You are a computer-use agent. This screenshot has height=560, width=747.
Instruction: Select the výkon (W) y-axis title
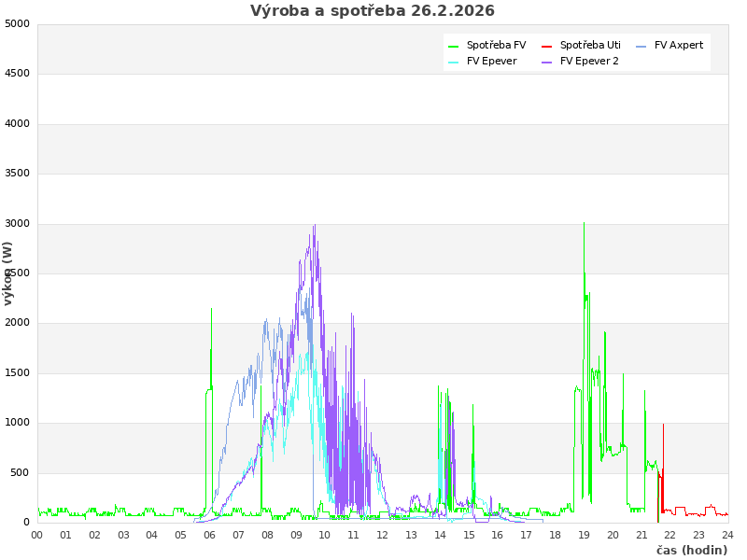(8, 273)
